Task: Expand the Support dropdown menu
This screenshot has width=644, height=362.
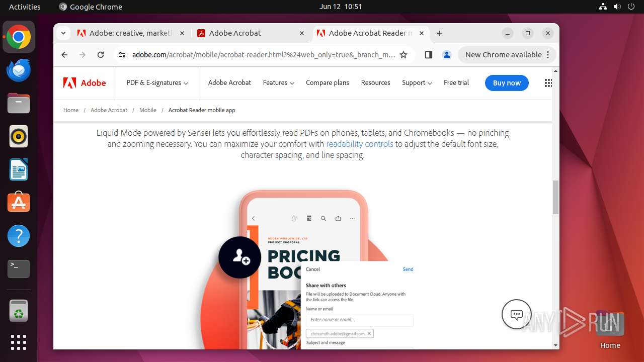Action: tap(417, 83)
